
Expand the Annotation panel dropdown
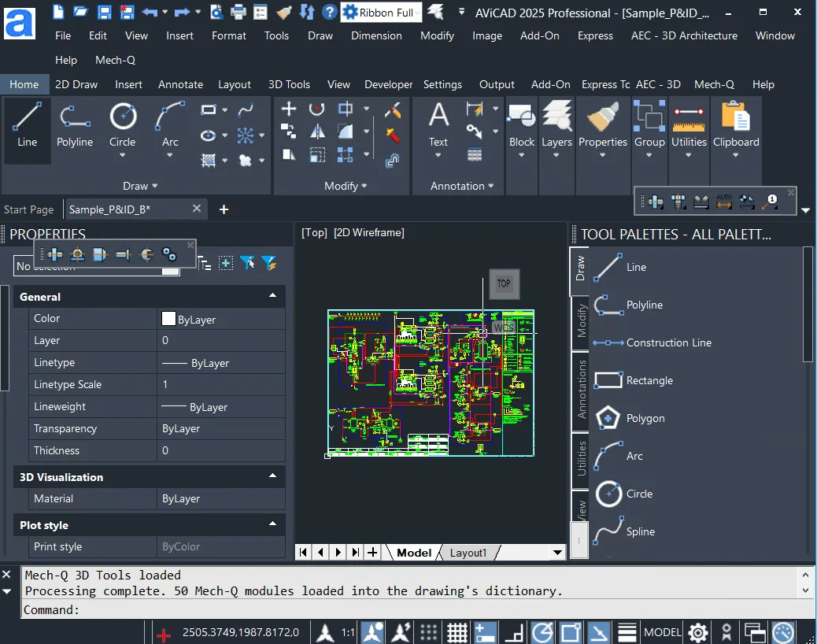click(x=462, y=186)
